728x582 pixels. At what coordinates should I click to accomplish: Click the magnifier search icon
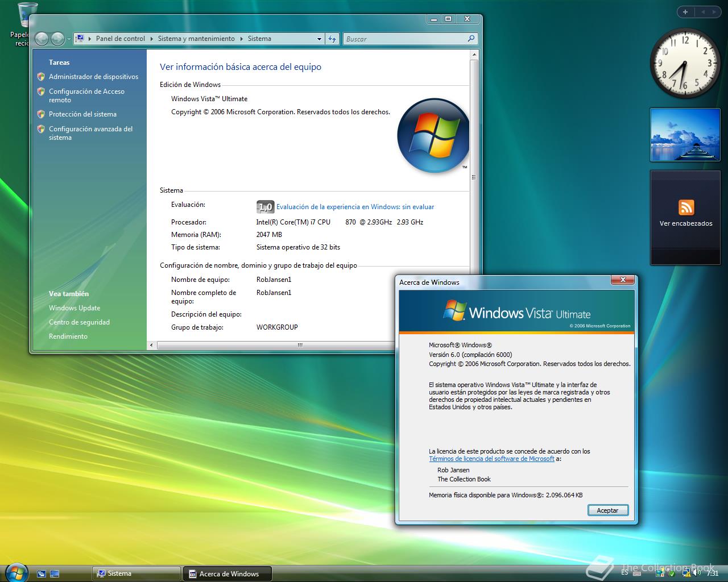click(471, 39)
